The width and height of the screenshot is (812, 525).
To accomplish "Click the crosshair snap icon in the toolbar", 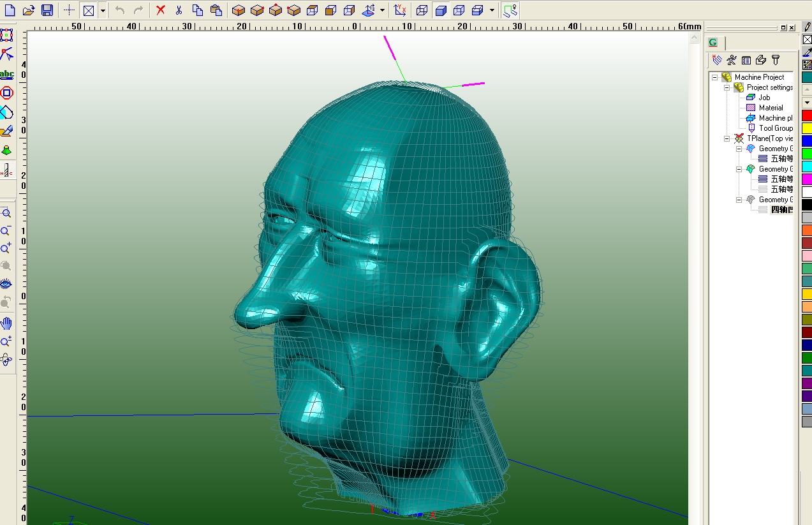I will tap(70, 10).
